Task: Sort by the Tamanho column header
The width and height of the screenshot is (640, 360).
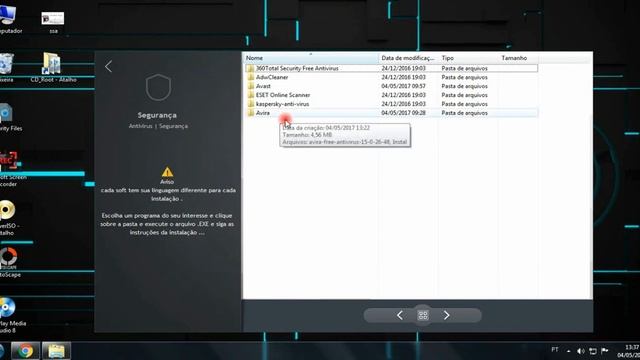Action: 518,58
